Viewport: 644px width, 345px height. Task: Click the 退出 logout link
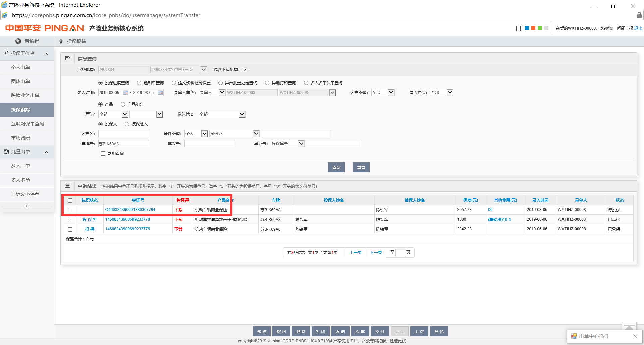(638, 28)
